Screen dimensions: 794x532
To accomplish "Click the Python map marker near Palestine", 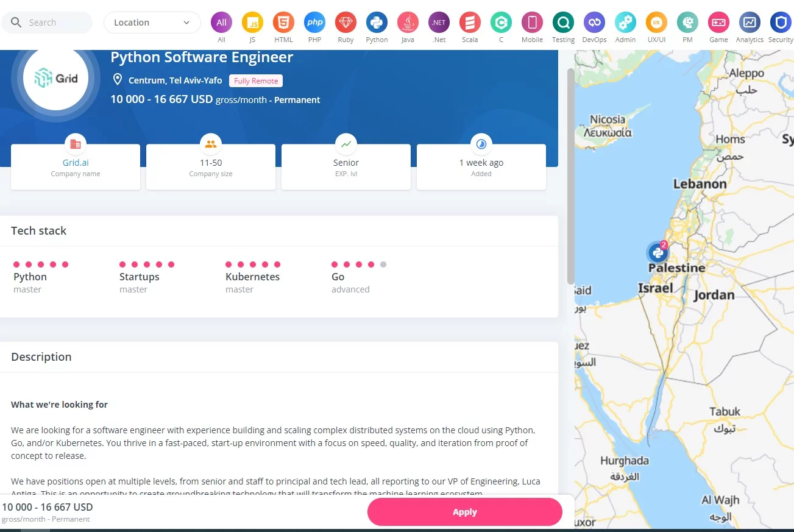I will [658, 252].
